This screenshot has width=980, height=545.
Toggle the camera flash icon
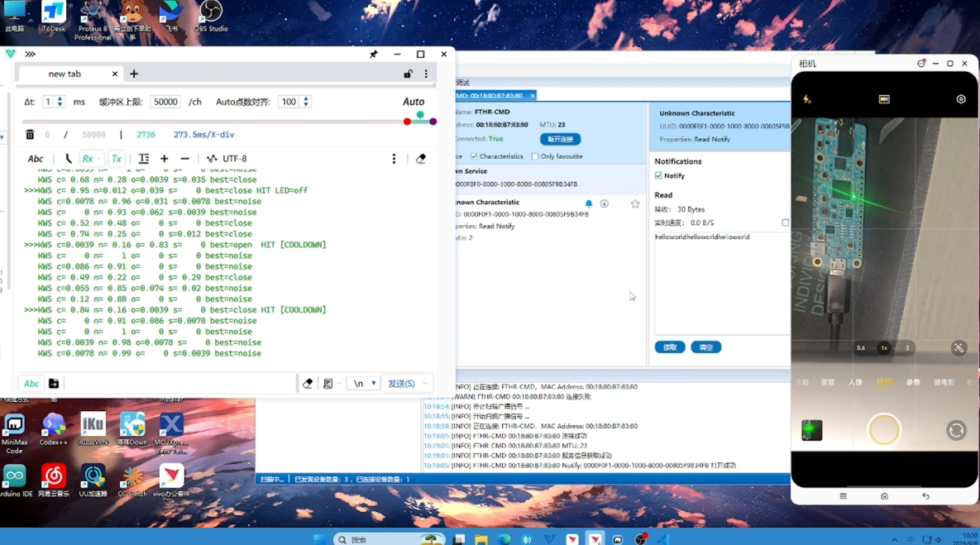(807, 99)
